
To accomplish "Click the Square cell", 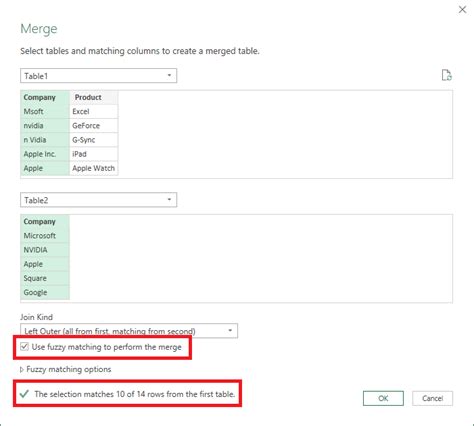I will [x=45, y=278].
